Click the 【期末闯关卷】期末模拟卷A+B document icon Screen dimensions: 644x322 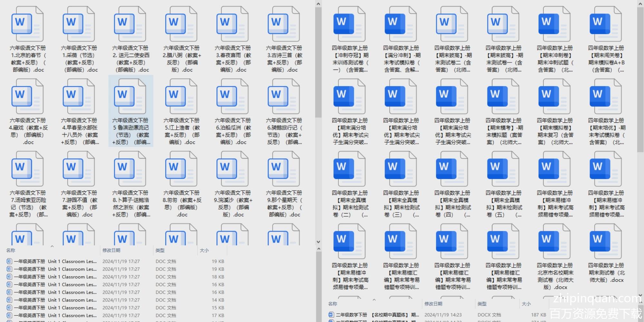(x=605, y=24)
